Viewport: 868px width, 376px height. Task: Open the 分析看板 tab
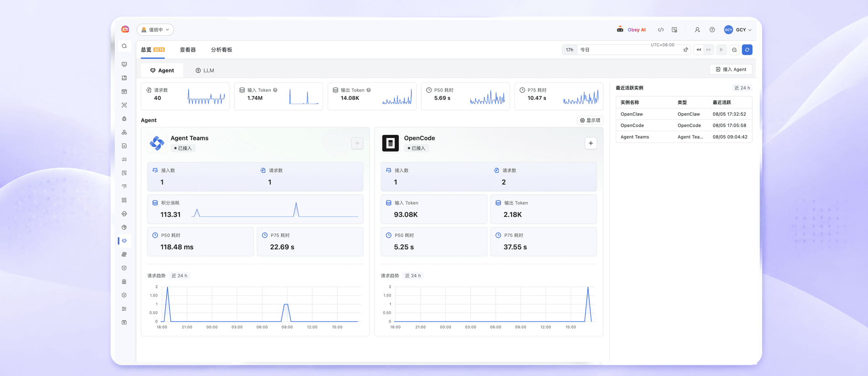(222, 50)
